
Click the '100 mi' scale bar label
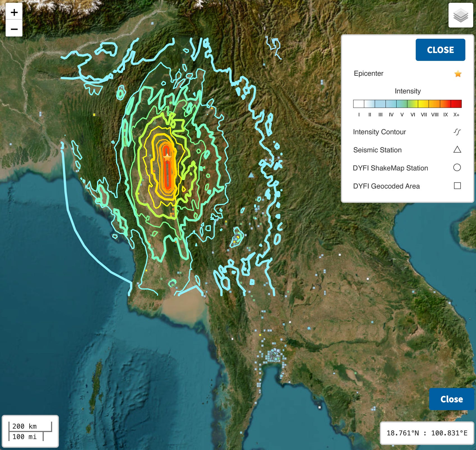pos(24,437)
